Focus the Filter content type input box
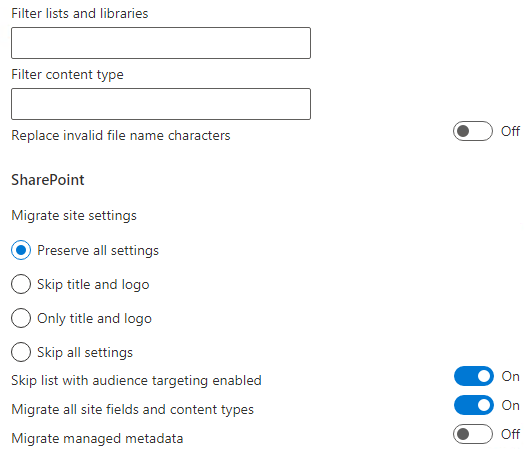527x449 pixels. (x=161, y=104)
